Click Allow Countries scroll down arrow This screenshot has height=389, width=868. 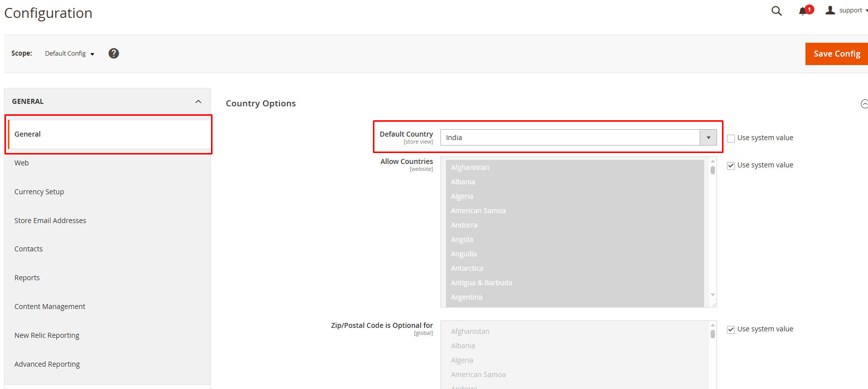click(713, 295)
